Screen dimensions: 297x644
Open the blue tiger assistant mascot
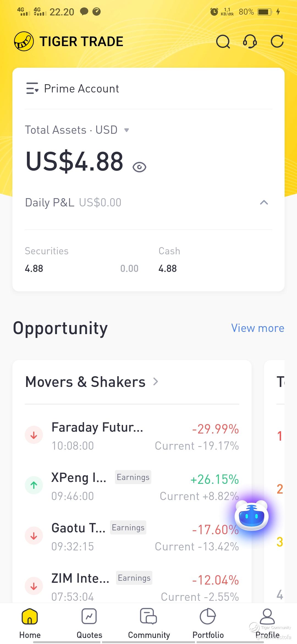pyautogui.click(x=252, y=516)
